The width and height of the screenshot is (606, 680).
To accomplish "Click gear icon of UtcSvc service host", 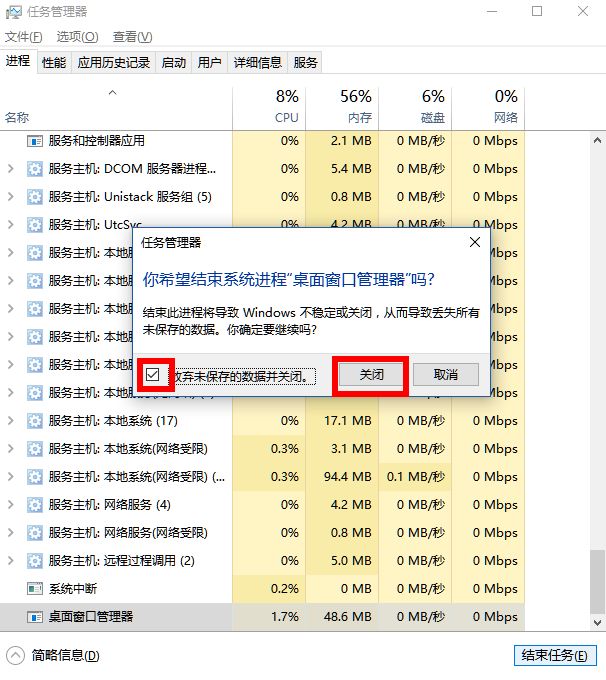I will [35, 225].
